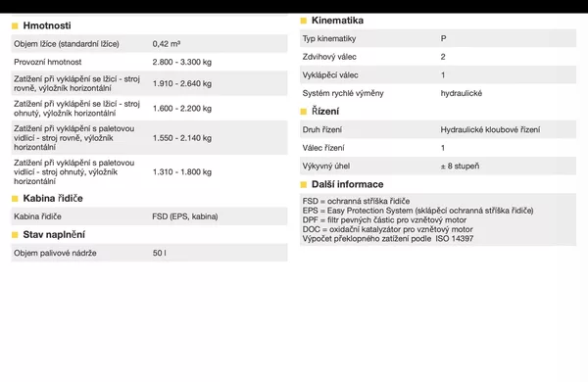Select the Další informace heading
The image size is (588, 382).
click(x=347, y=184)
